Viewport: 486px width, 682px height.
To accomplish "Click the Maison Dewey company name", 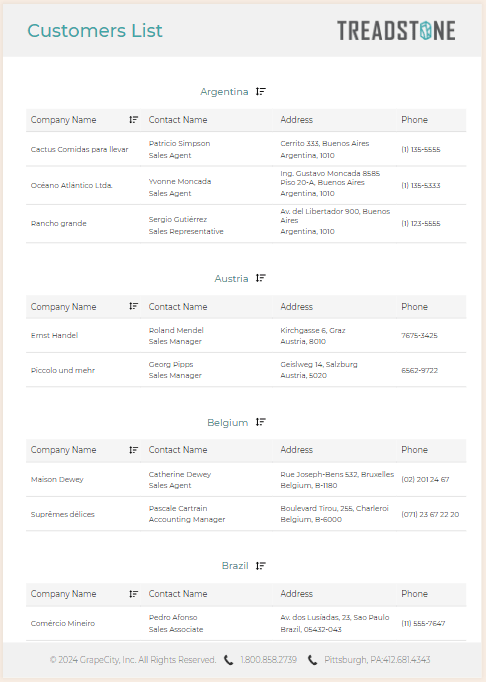I will click(57, 479).
